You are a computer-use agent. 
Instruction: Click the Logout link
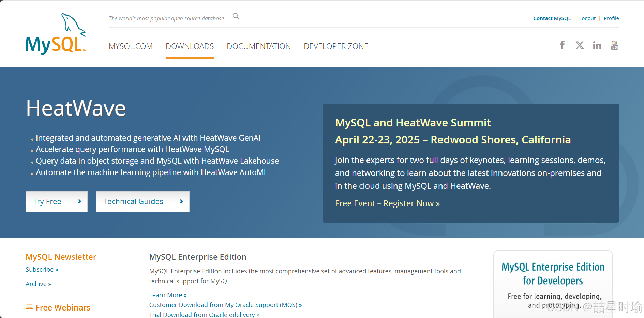(x=587, y=18)
